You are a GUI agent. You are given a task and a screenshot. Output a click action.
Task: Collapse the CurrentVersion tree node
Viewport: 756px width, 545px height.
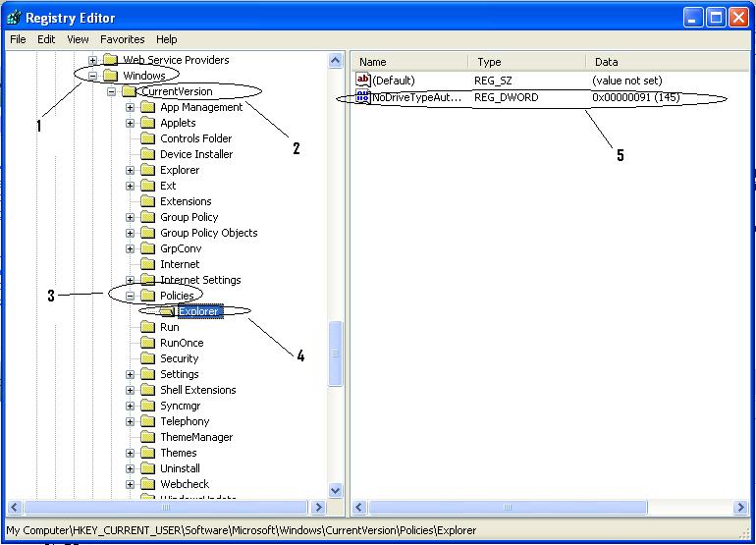[111, 91]
